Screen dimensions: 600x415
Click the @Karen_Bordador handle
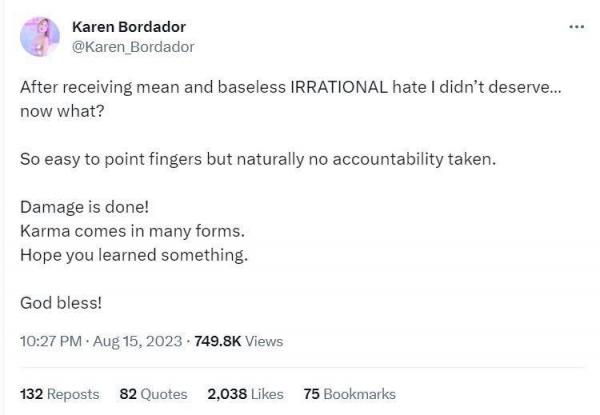click(x=133, y=46)
